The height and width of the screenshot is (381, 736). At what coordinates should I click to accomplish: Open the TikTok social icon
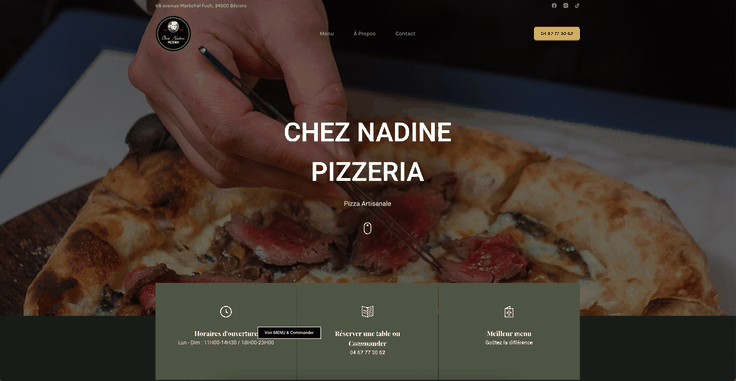tap(577, 6)
